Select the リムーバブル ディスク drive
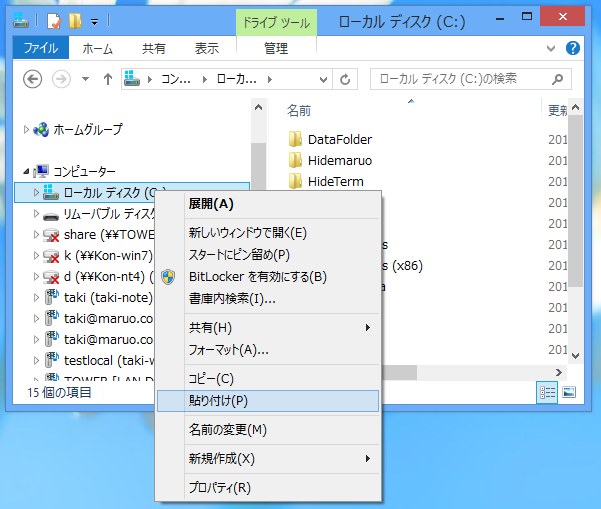This screenshot has height=509, width=601. tap(109, 213)
